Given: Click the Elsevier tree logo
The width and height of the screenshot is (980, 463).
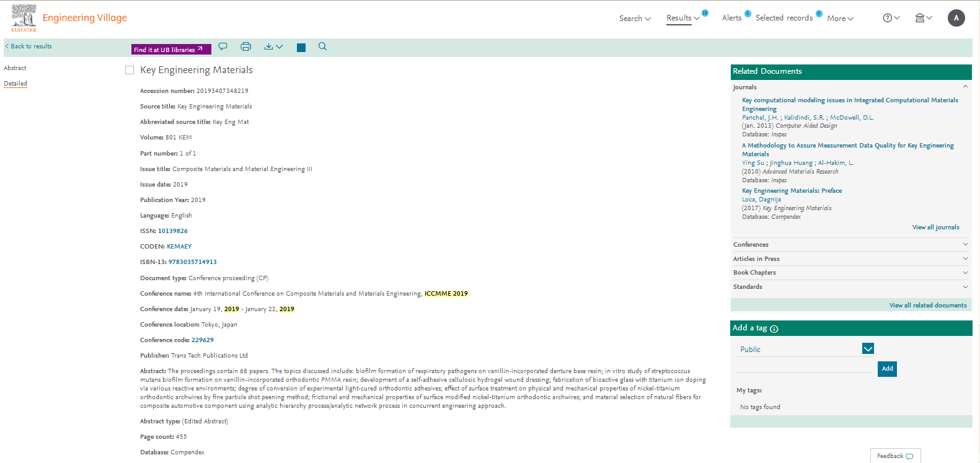Looking at the screenshot, I should point(24,18).
